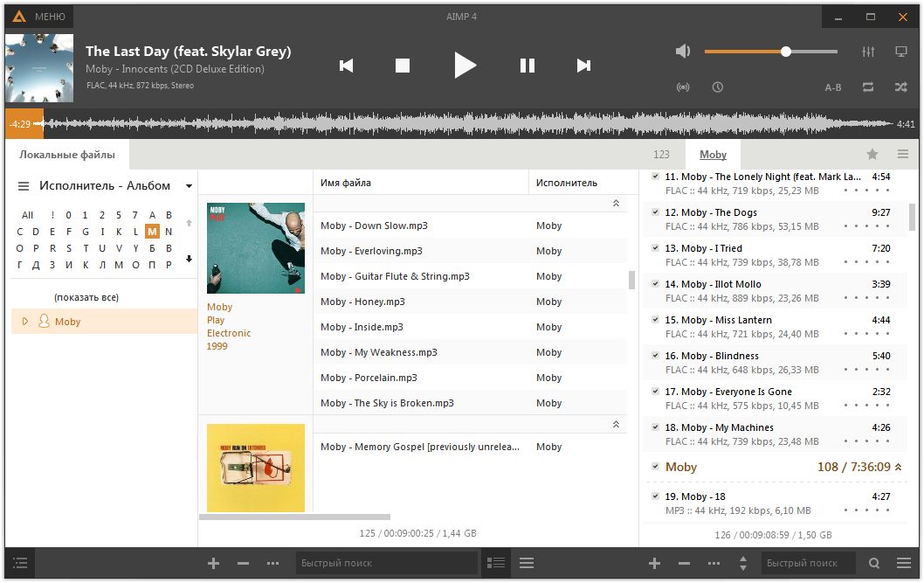The width and height of the screenshot is (924, 583).
Task: Click the playlist vertical scrollbar
Action: click(913, 218)
